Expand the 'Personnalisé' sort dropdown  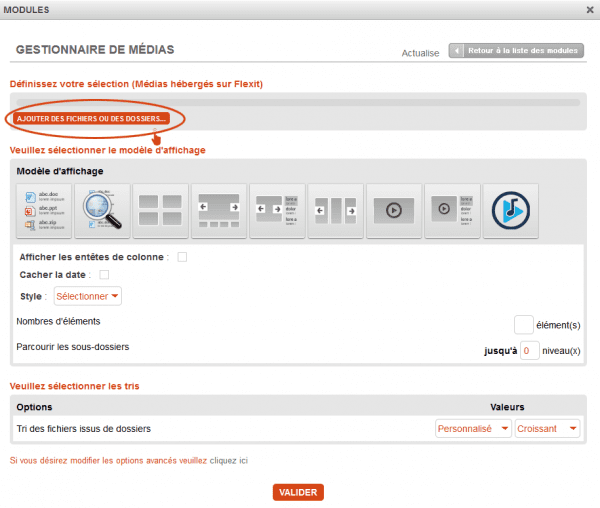473,428
